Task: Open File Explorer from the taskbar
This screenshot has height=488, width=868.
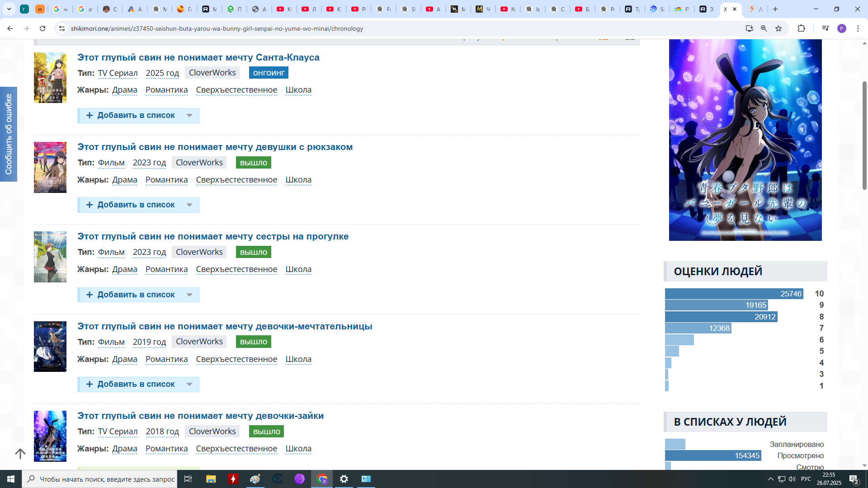Action: 211,479
